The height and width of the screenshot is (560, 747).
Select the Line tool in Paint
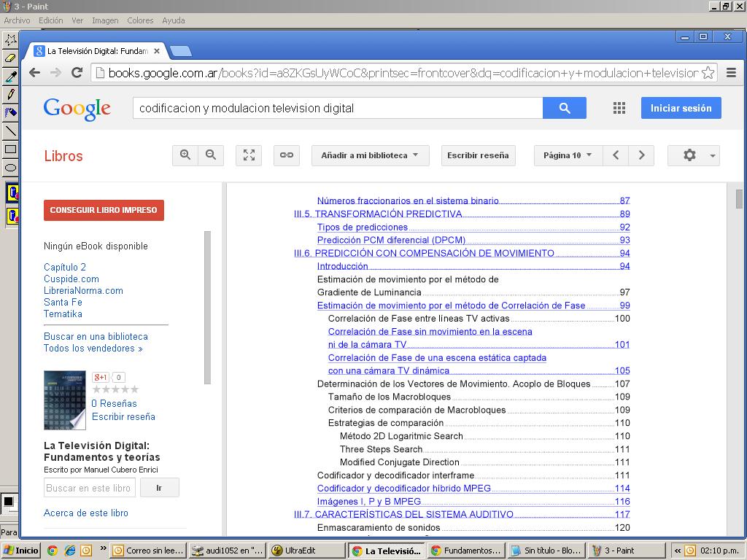10,131
